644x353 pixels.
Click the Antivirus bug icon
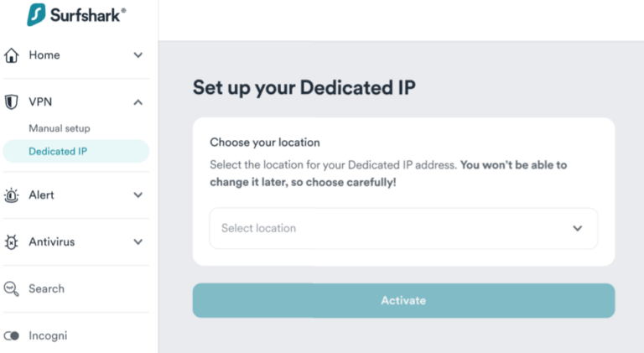[x=12, y=242]
